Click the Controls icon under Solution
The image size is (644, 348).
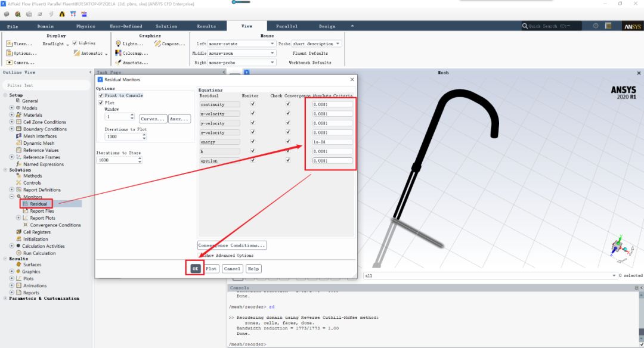click(x=18, y=182)
